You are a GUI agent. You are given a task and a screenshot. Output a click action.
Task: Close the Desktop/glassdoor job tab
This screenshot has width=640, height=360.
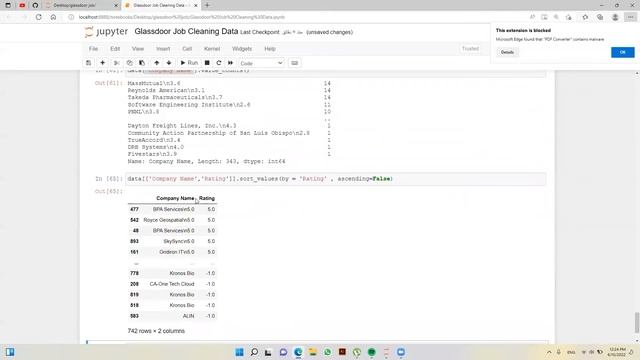tap(116, 5)
